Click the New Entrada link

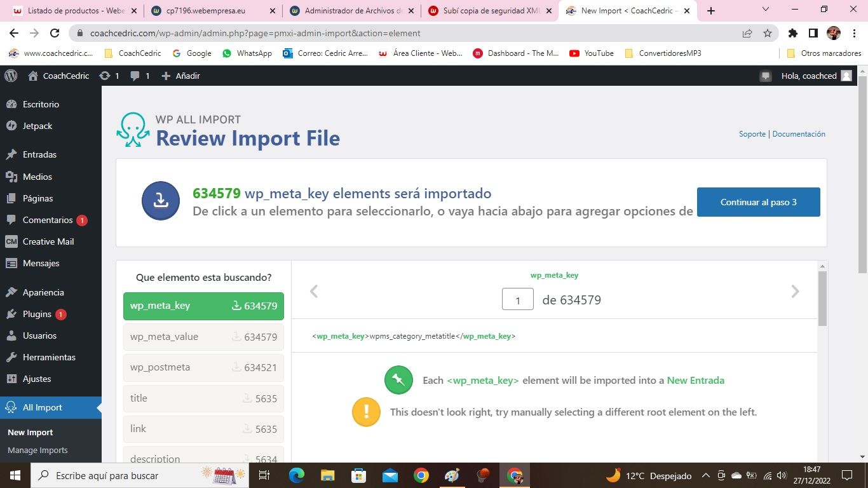[x=696, y=381]
